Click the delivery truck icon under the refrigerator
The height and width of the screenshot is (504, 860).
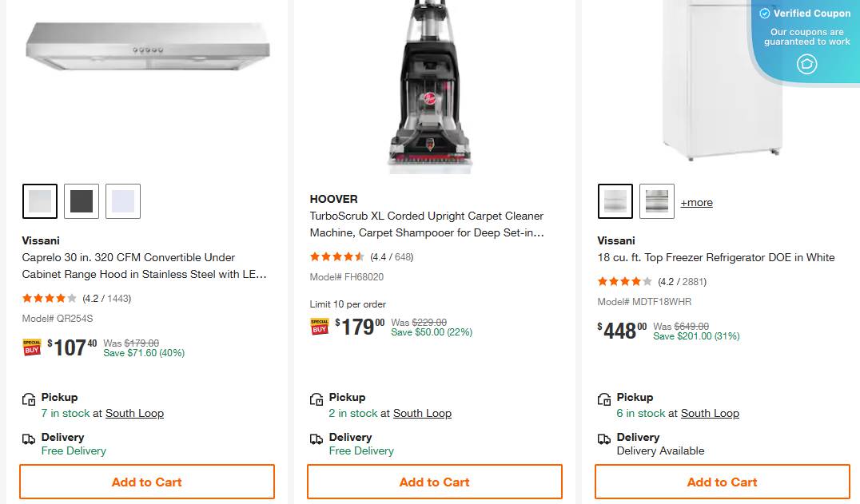604,439
